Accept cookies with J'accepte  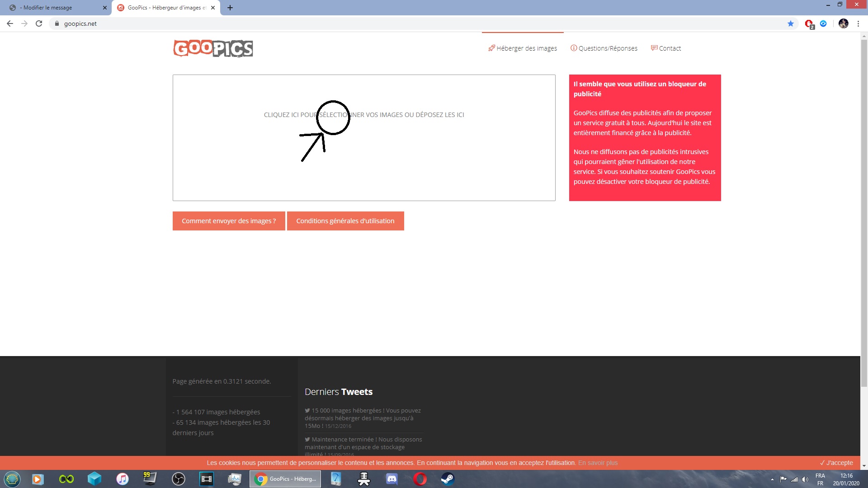tap(836, 463)
